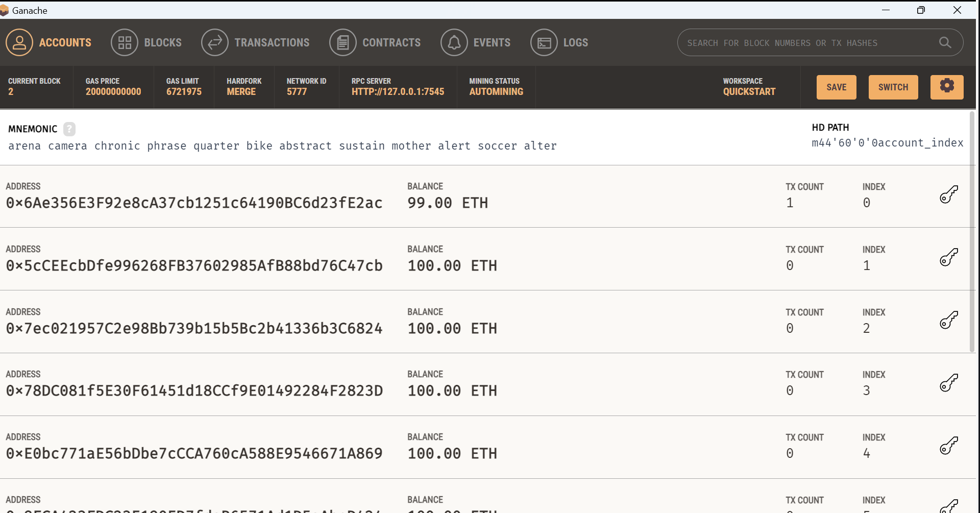Click the Ganache logo in title bar
Screen dimensions: 980x513
pyautogui.click(x=4, y=10)
